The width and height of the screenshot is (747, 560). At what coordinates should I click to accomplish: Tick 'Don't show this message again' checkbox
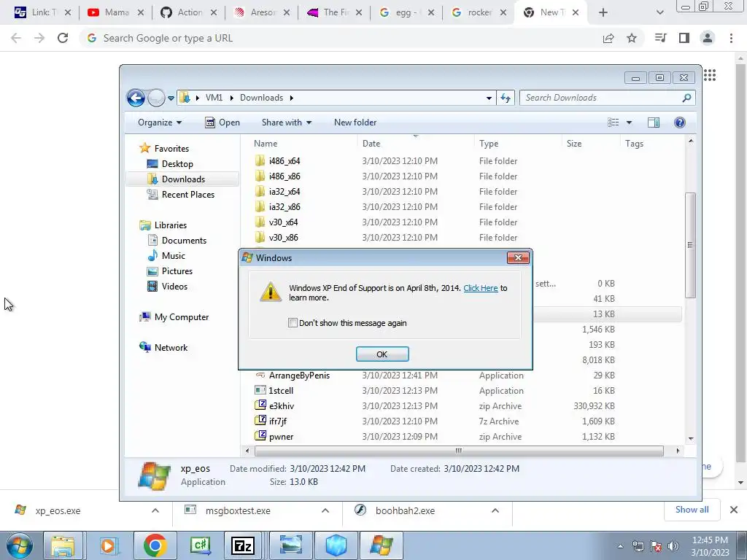click(x=293, y=323)
